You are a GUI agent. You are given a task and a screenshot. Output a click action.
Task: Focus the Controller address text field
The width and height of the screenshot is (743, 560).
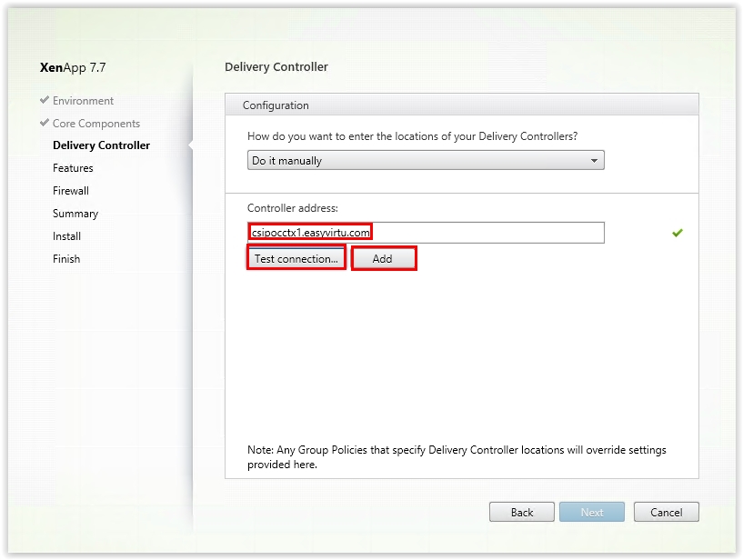(x=426, y=233)
